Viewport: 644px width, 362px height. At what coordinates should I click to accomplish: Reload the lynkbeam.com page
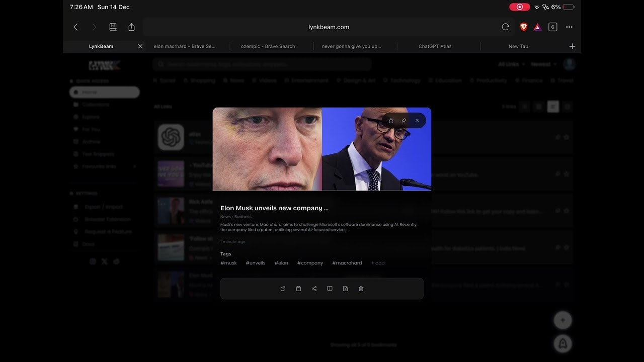[505, 27]
